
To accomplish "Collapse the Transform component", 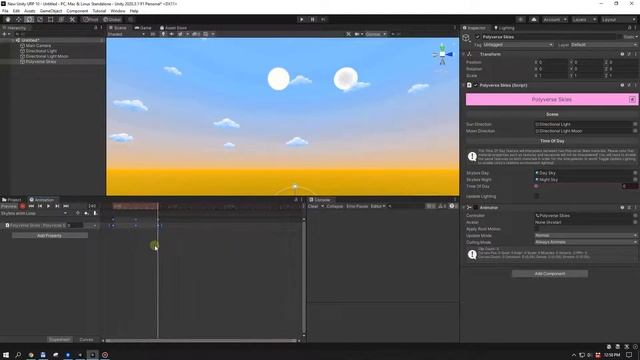I will click(464, 54).
